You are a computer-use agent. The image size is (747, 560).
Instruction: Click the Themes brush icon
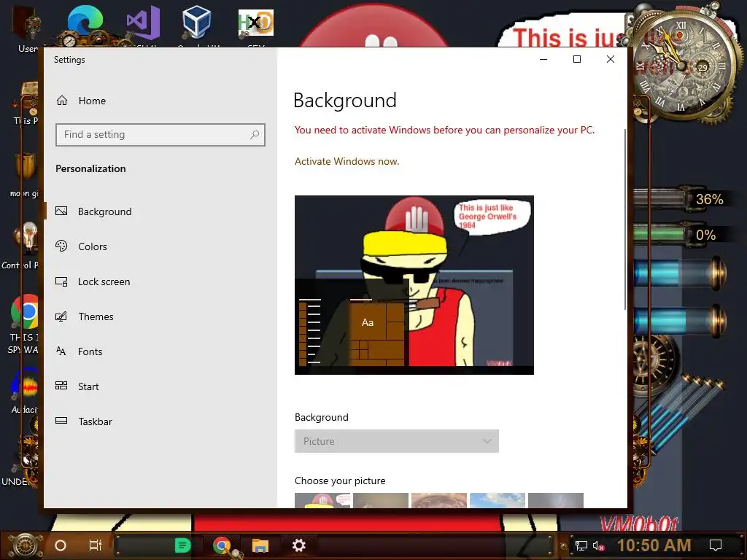[x=61, y=316]
